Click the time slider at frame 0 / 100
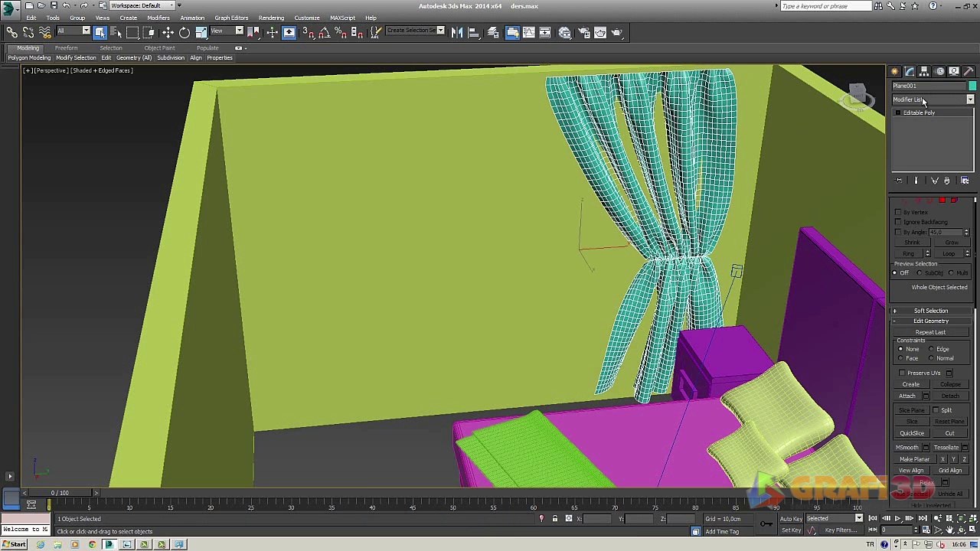The width and height of the screenshot is (980, 551). [x=60, y=493]
